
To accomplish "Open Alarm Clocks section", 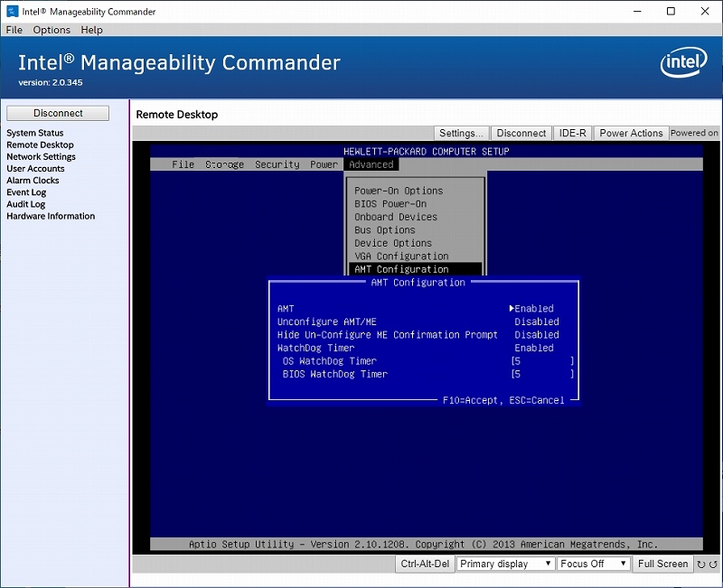I will [33, 181].
